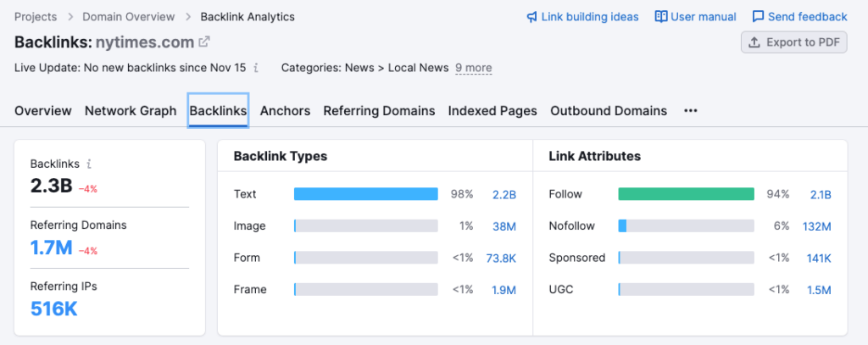
Task: Click the UGC attribute label
Action: (560, 290)
